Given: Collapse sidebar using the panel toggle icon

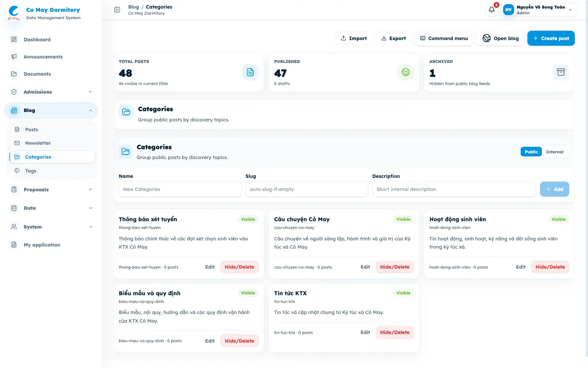Looking at the screenshot, I should click(117, 10).
